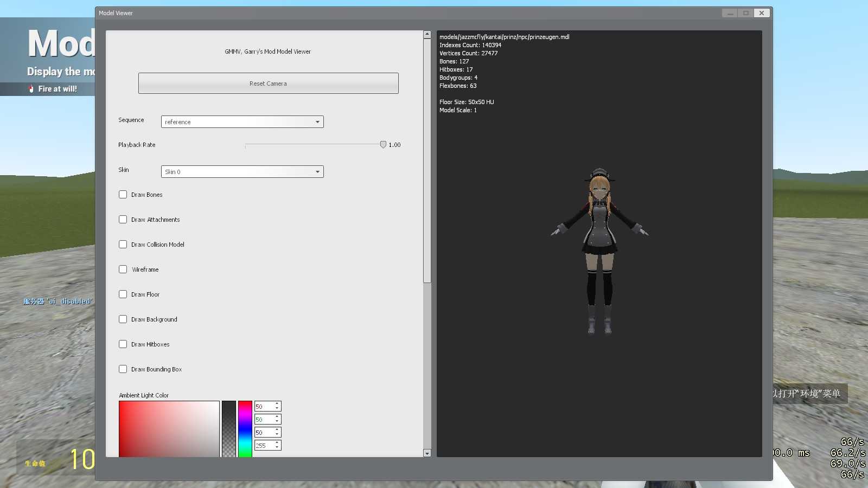Close the Model Viewer window
Screen dimensions: 868x488
click(762, 13)
